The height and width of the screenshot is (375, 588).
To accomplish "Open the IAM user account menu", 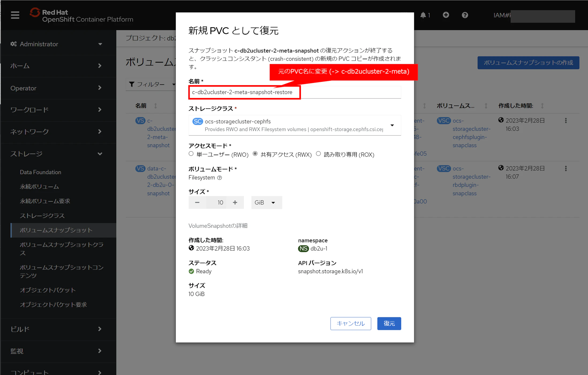I will tap(534, 16).
